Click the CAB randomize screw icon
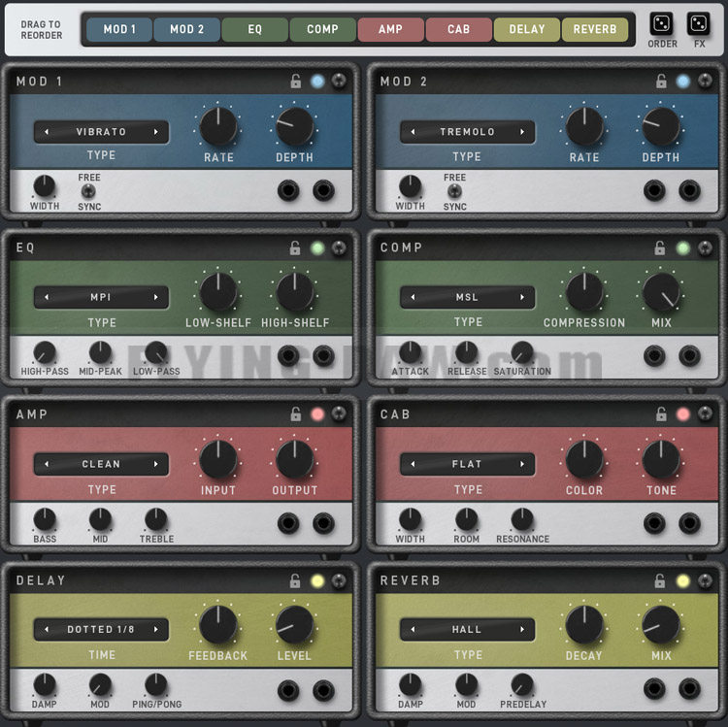This screenshot has width=728, height=727. click(x=705, y=413)
